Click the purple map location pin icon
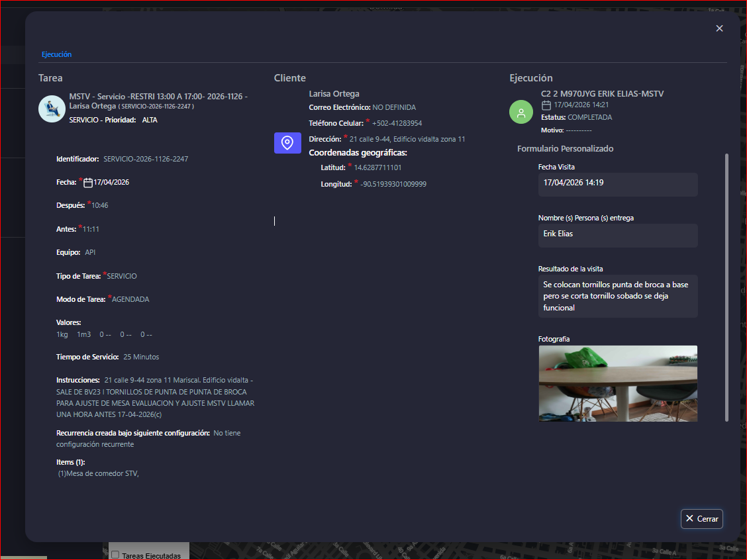747x560 pixels. click(287, 142)
